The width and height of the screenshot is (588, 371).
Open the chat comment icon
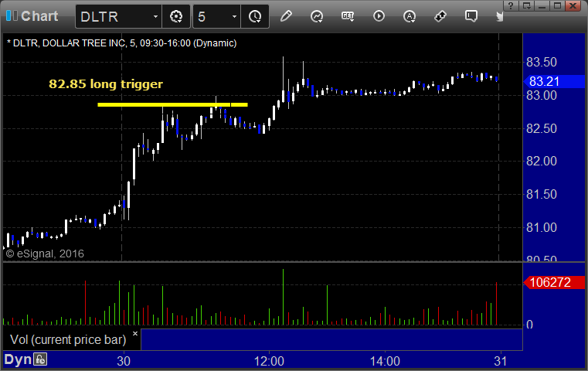point(471,16)
